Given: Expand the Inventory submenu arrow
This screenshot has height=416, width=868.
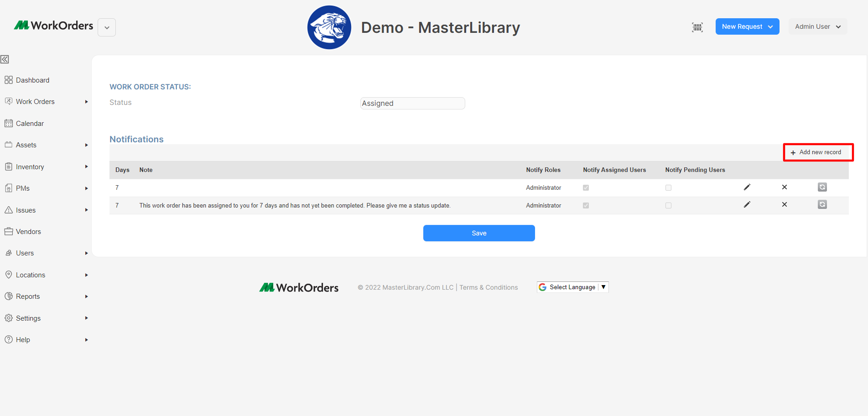Looking at the screenshot, I should tap(86, 166).
